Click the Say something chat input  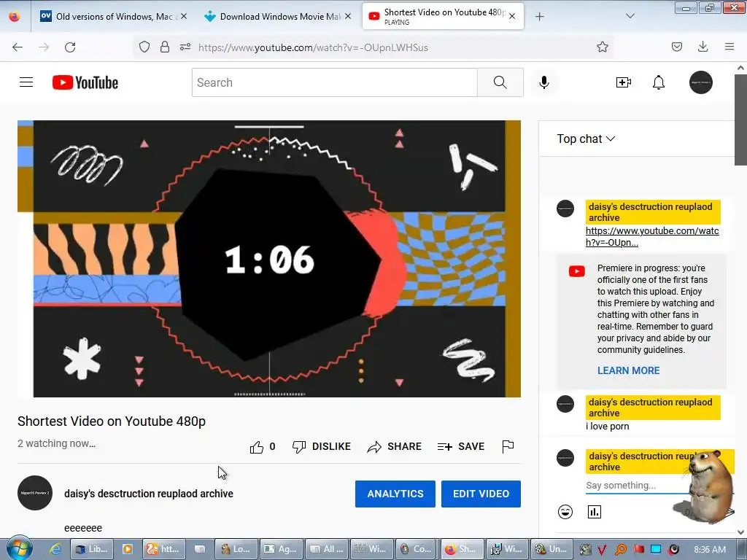(636, 485)
